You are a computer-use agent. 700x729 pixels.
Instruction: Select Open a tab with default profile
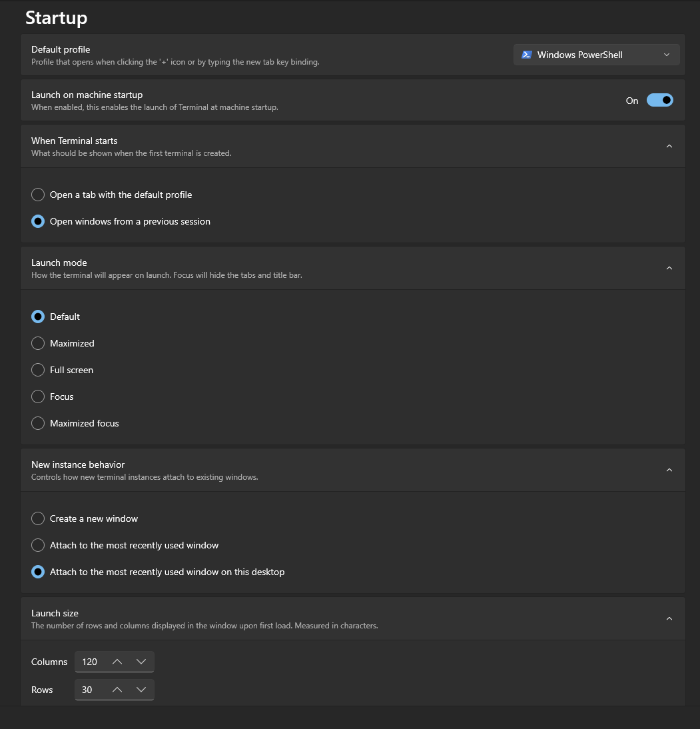[38, 195]
